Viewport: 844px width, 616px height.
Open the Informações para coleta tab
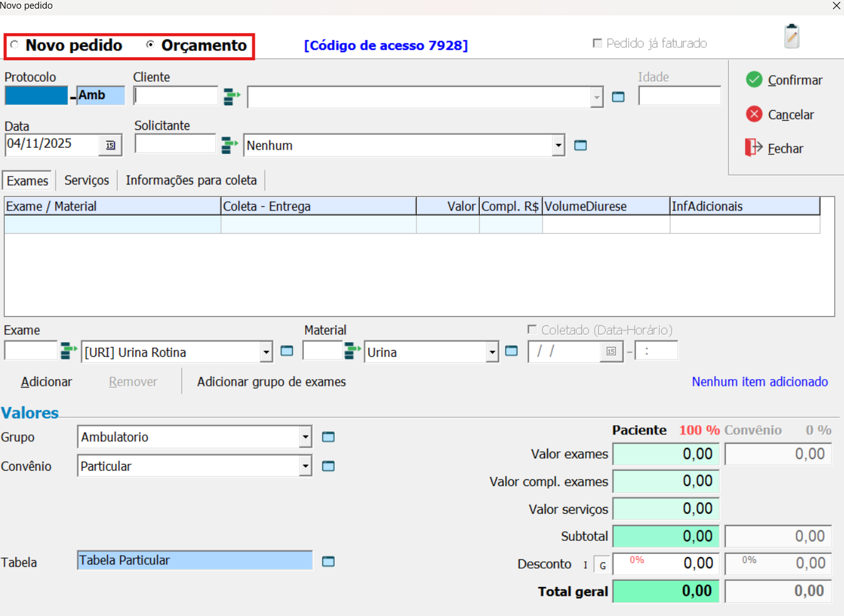191,180
